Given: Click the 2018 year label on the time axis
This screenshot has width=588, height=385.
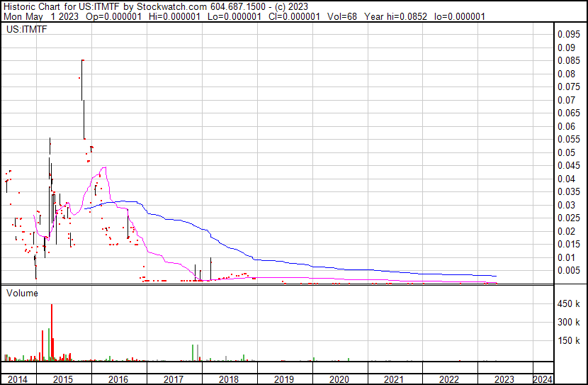Looking at the screenshot, I should tap(229, 379).
